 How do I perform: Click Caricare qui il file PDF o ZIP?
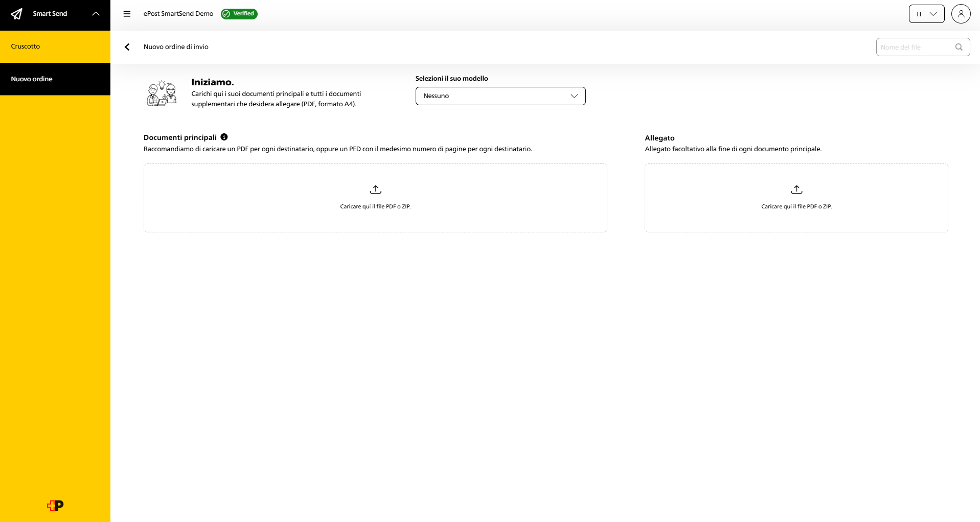375,206
